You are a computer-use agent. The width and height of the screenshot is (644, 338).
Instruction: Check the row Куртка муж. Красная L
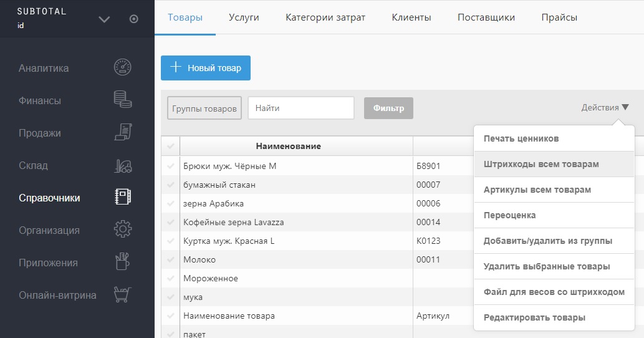(x=170, y=241)
